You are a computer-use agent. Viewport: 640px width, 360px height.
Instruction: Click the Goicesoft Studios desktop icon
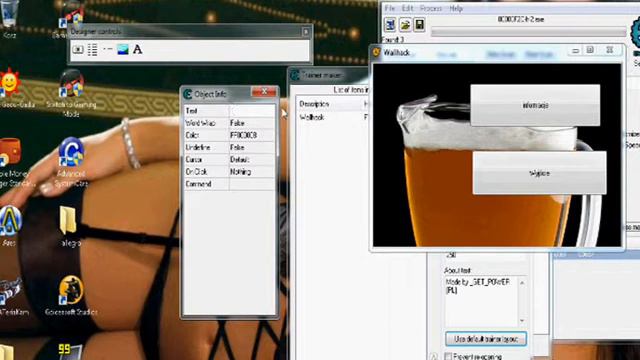pyautogui.click(x=71, y=290)
